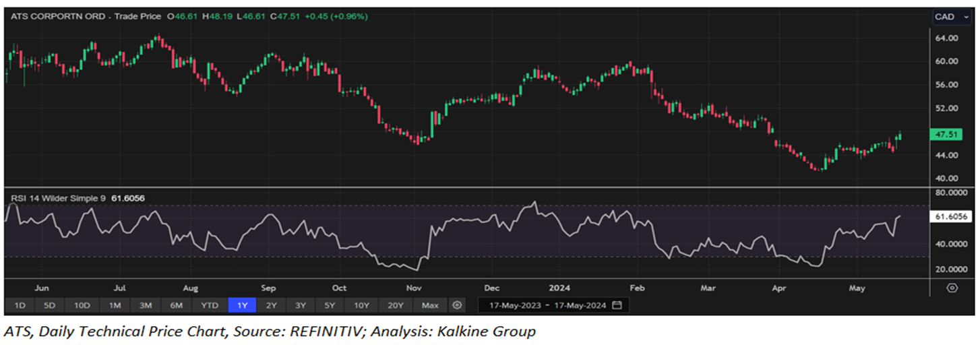This screenshot has width=980, height=347.
Task: Select the 5D time range
Action: point(49,305)
